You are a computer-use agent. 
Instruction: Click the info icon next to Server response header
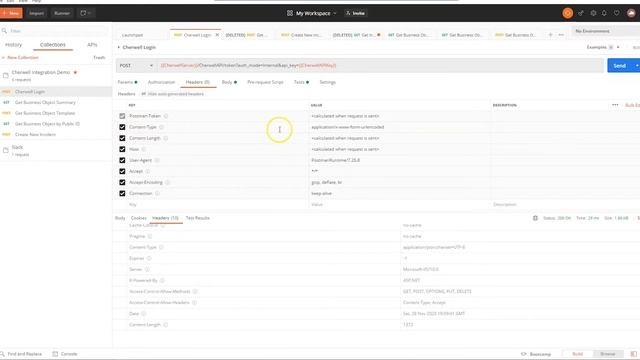coord(147,269)
